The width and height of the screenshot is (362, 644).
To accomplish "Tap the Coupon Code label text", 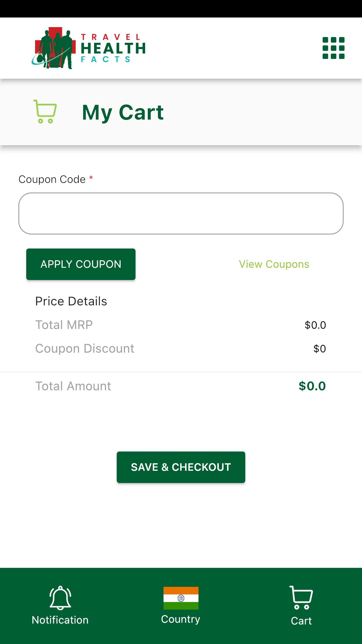I will (x=52, y=179).
